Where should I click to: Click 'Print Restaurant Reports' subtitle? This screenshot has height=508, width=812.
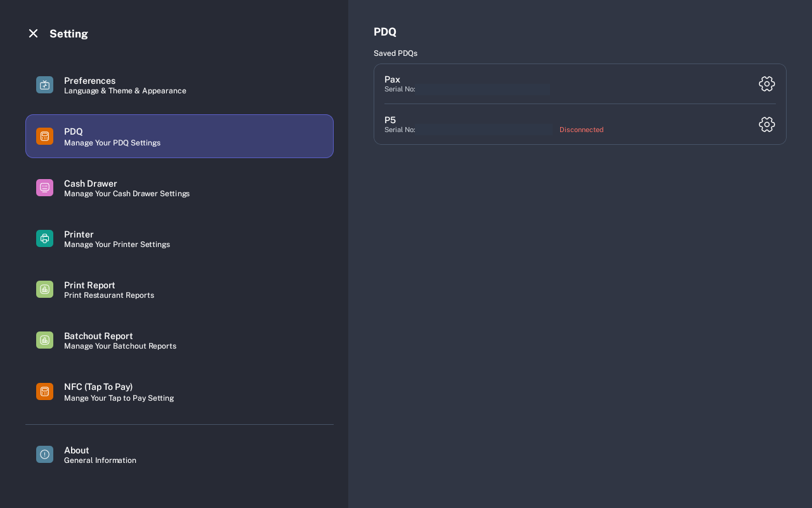109,295
